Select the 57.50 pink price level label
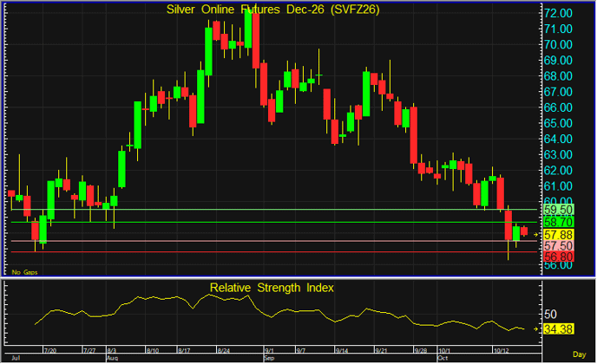This screenshot has width=597, height=364. click(559, 246)
